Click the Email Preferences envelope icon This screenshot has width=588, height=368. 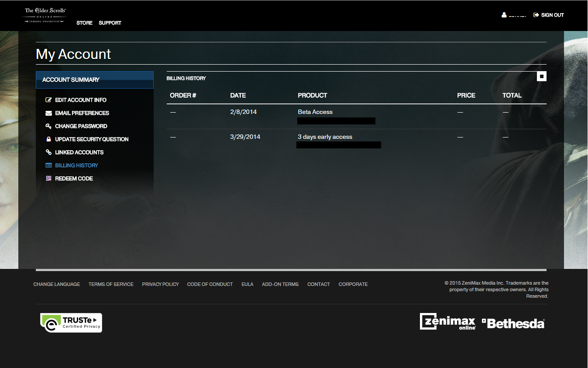click(x=48, y=113)
